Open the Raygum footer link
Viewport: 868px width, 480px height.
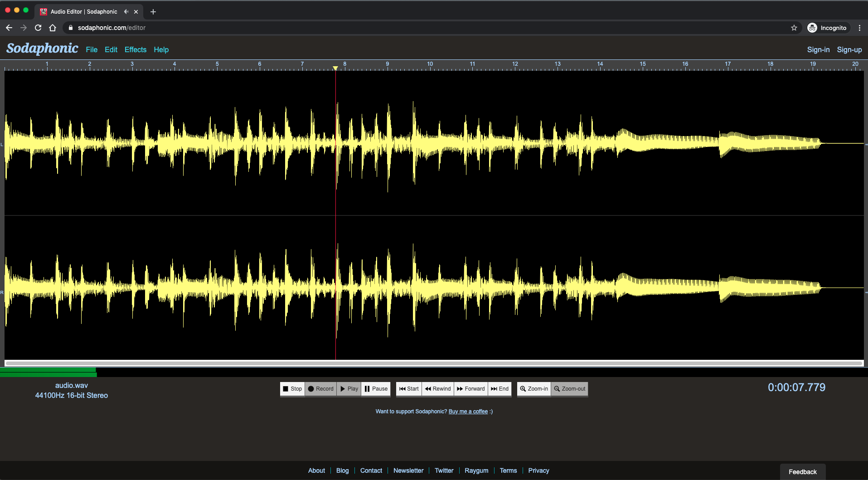pos(476,470)
